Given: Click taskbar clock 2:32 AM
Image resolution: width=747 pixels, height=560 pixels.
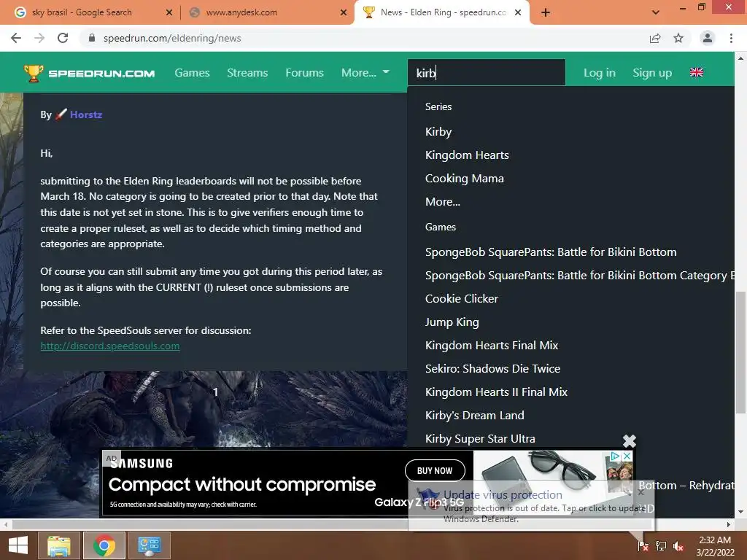Looking at the screenshot, I should [715, 545].
